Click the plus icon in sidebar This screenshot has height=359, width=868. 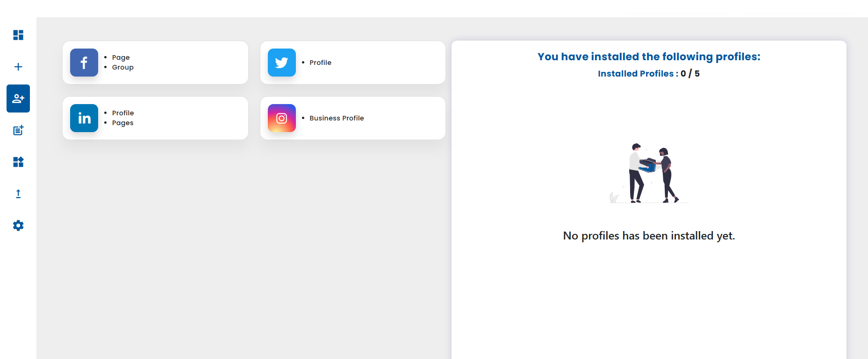18,67
